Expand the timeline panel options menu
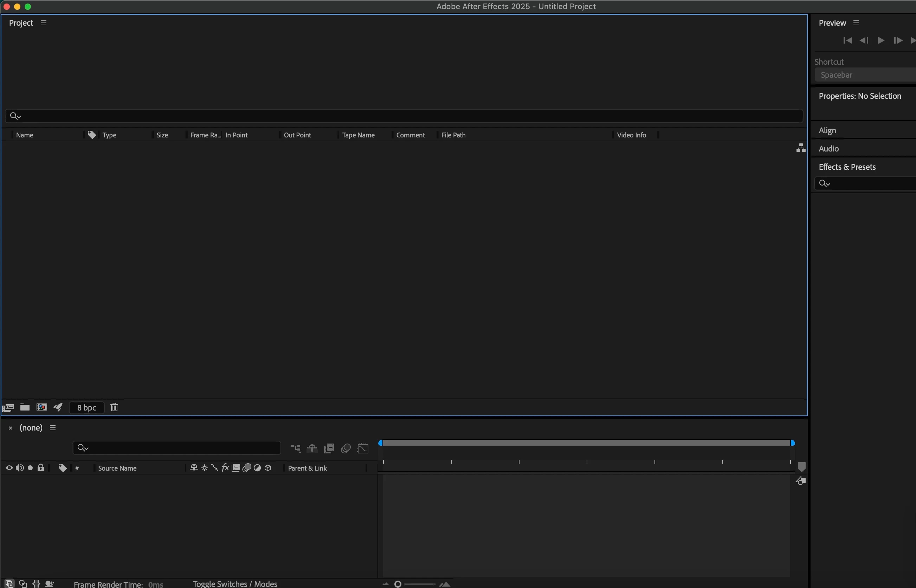This screenshot has width=916, height=588. click(53, 428)
